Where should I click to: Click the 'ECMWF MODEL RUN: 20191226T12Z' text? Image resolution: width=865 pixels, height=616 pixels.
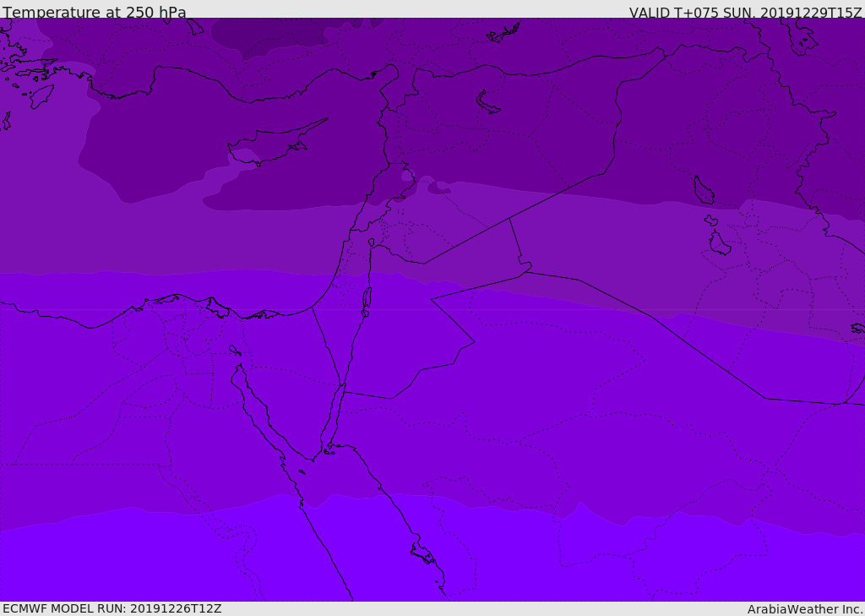[x=112, y=608]
